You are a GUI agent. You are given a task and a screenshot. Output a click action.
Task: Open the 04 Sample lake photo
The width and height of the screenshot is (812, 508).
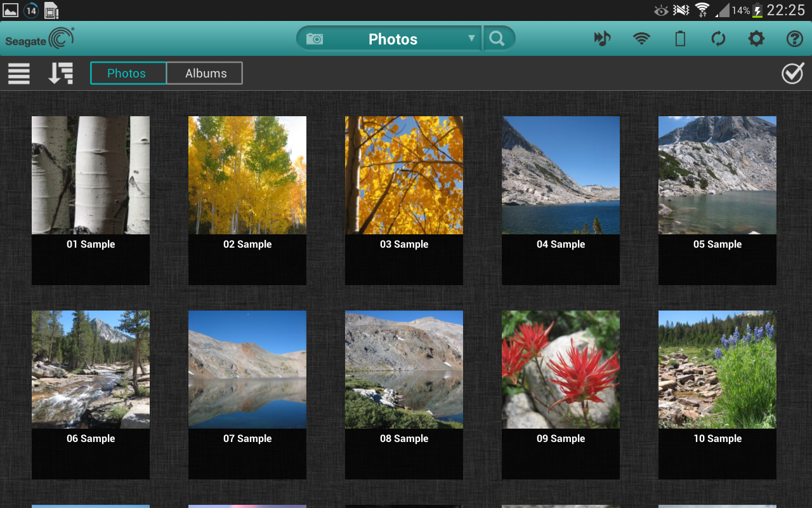(561, 175)
